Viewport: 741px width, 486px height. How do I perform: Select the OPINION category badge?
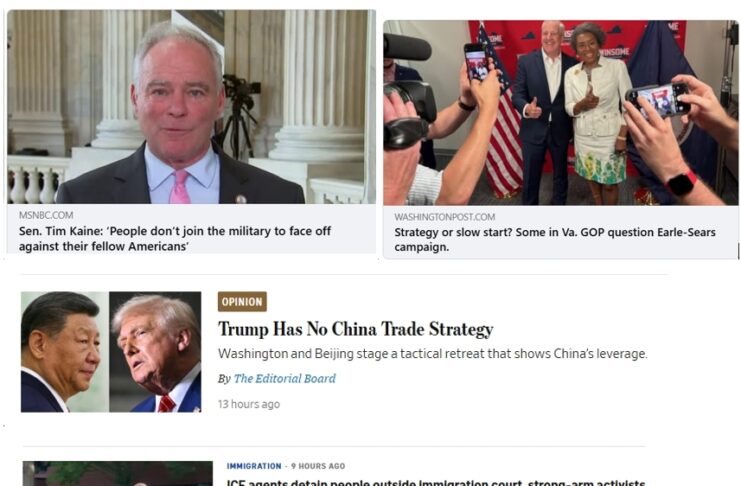click(242, 302)
